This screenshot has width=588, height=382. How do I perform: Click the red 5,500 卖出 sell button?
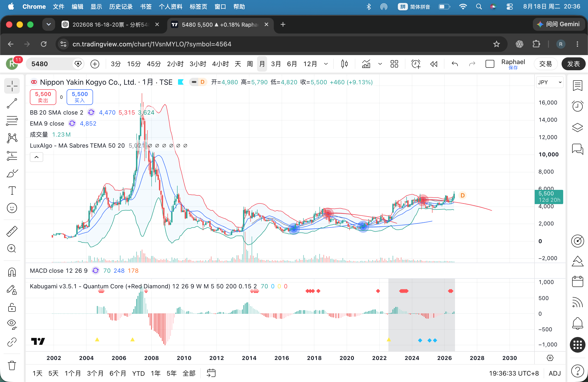click(43, 97)
